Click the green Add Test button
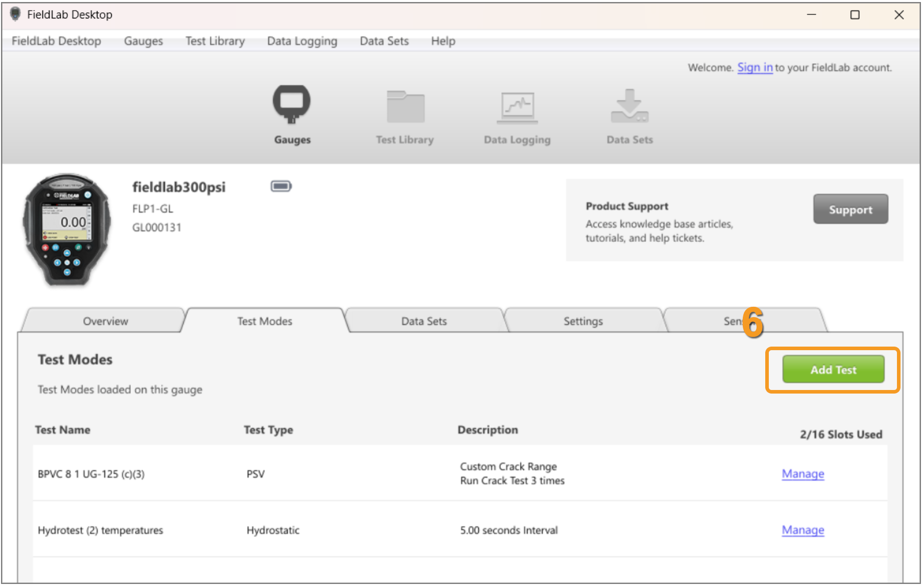This screenshot has width=924, height=586. pos(833,370)
